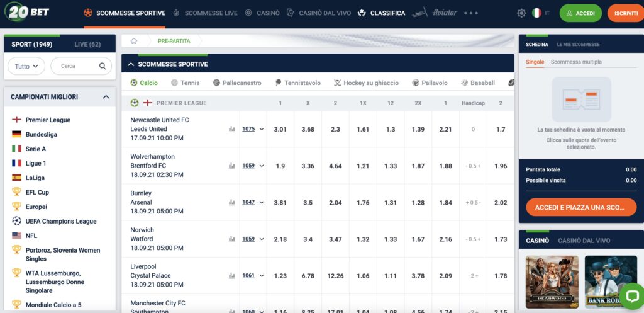644x313 pixels.
Task: Click the Bundesliga German flag icon
Action: pos(16,134)
